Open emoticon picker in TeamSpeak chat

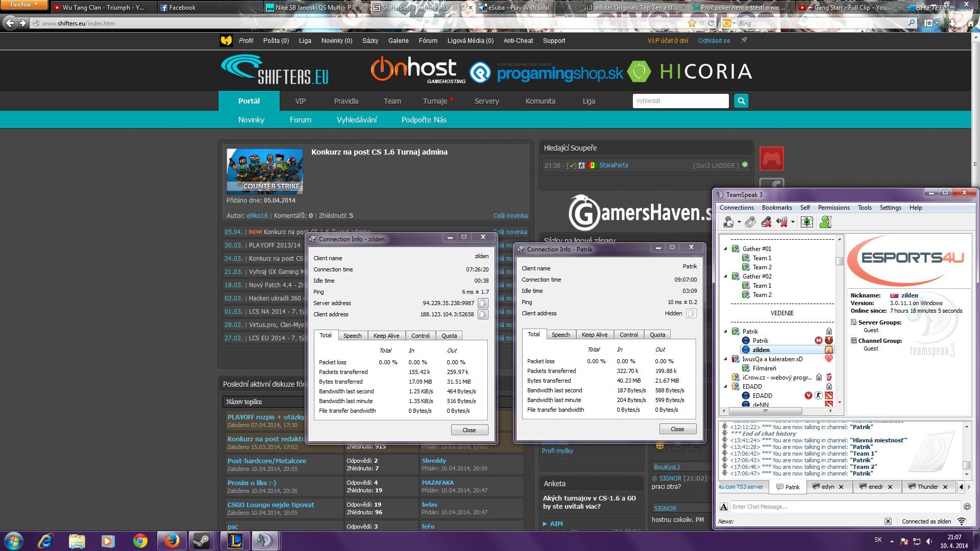967,507
